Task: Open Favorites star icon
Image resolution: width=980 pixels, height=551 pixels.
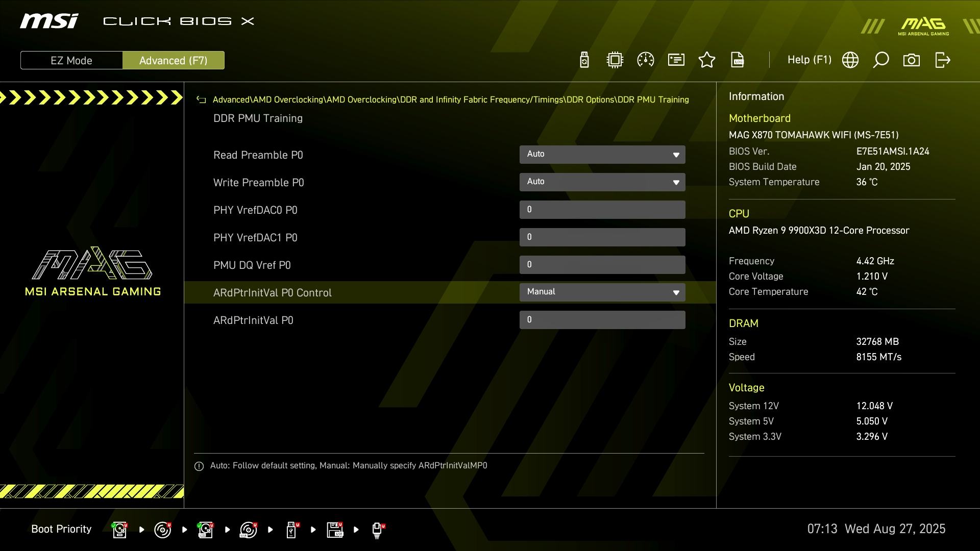Action: 707,60
